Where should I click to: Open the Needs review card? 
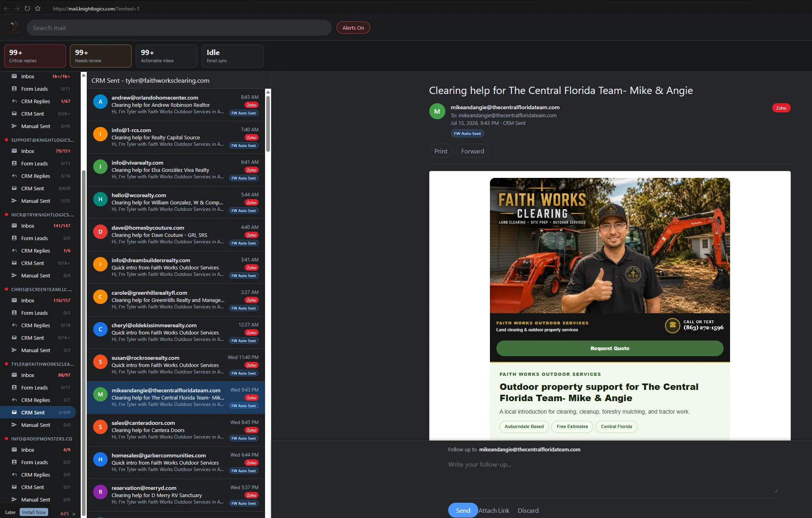pos(101,56)
